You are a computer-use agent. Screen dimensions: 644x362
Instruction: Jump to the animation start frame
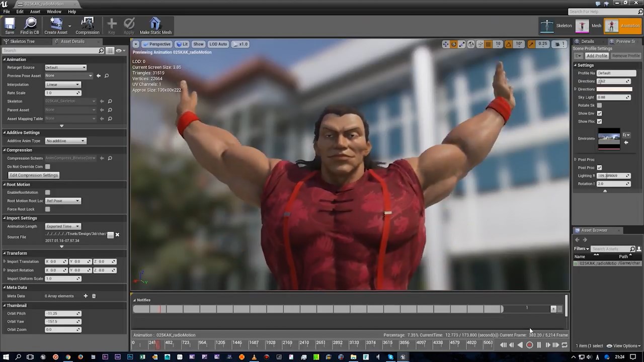pyautogui.click(x=503, y=345)
